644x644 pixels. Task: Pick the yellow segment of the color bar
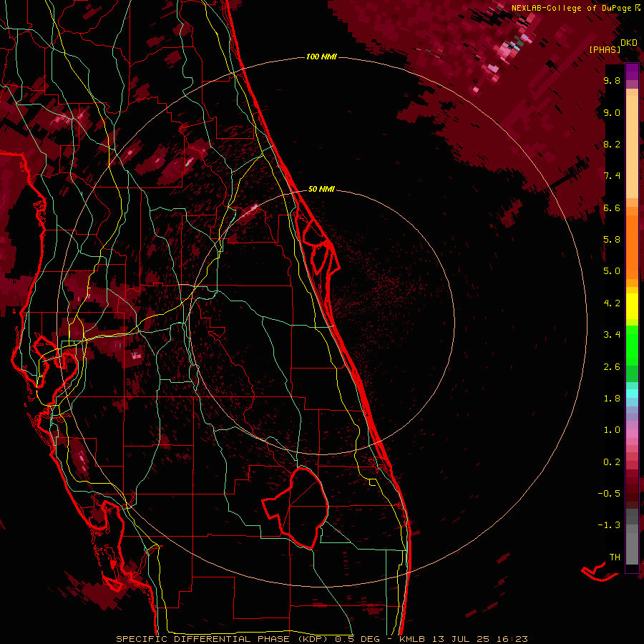tap(632, 306)
